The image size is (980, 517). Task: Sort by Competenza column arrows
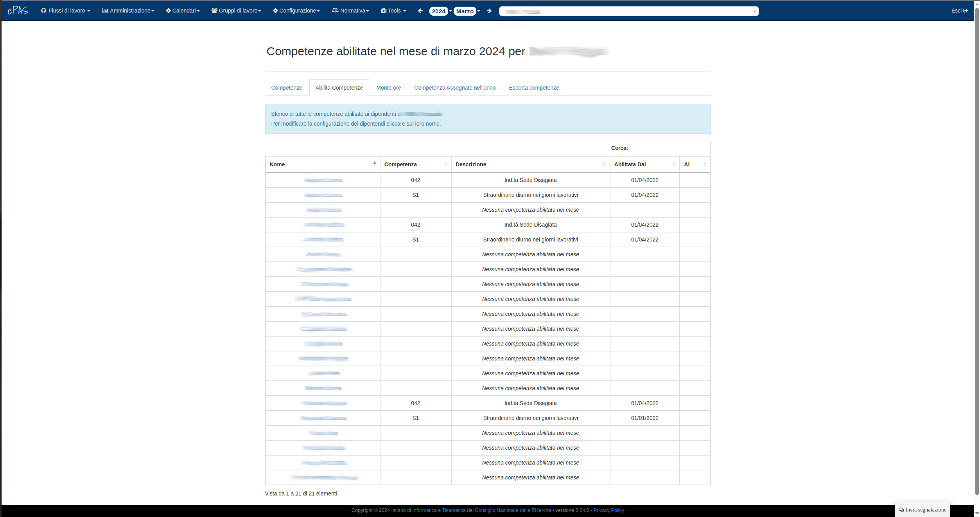445,164
